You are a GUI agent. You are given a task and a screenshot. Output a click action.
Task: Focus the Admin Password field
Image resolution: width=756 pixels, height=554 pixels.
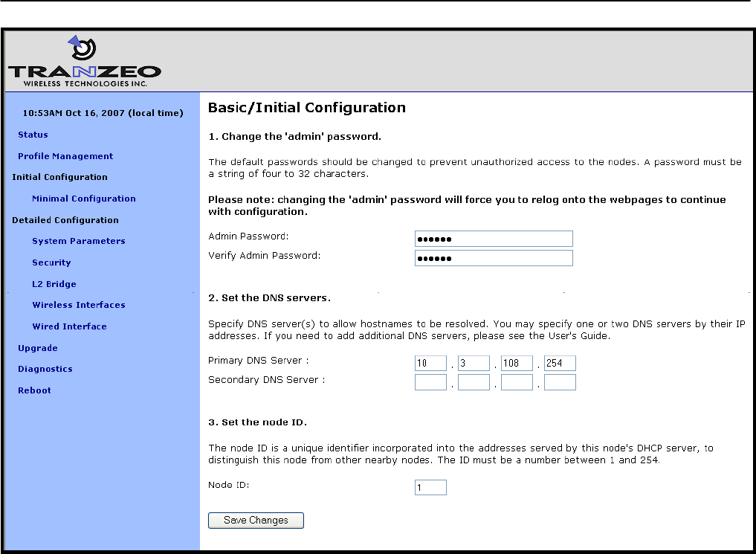click(x=494, y=239)
